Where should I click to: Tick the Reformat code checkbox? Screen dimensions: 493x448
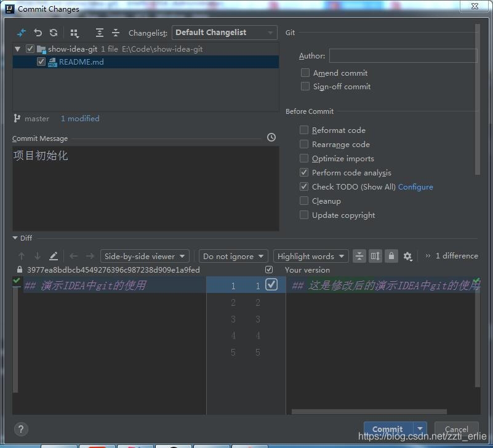[304, 130]
